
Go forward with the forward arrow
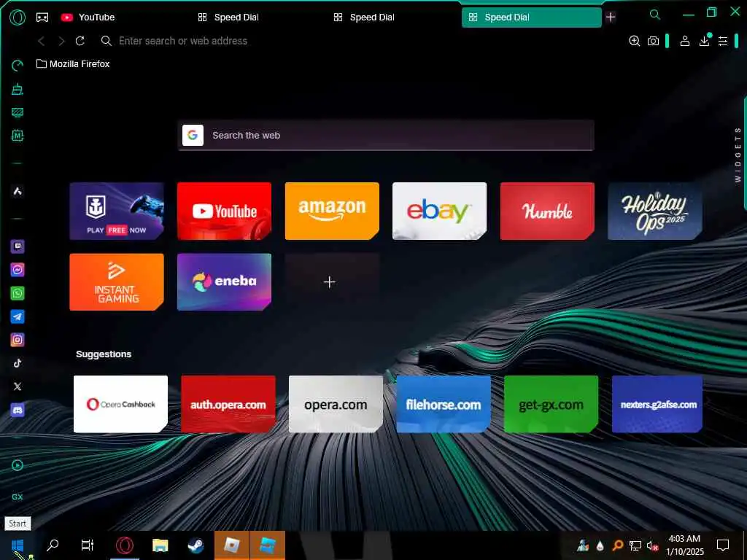[61, 41]
